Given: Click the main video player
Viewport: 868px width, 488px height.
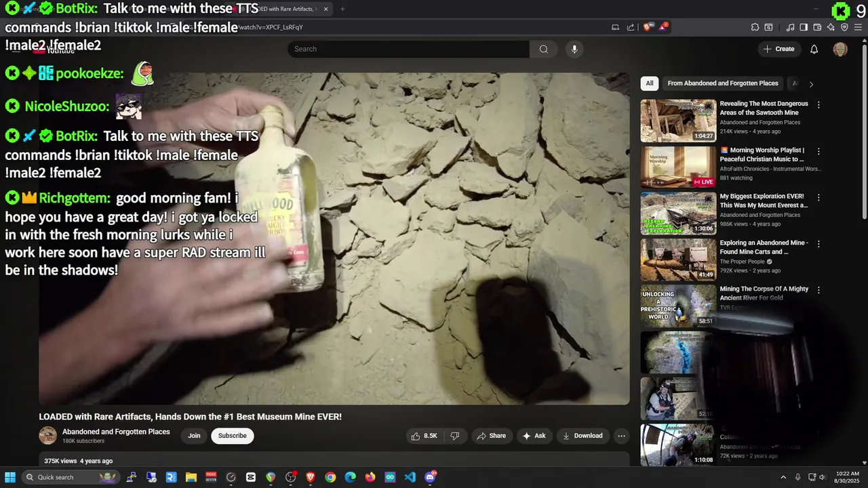Looking at the screenshot, I should pyautogui.click(x=334, y=239).
